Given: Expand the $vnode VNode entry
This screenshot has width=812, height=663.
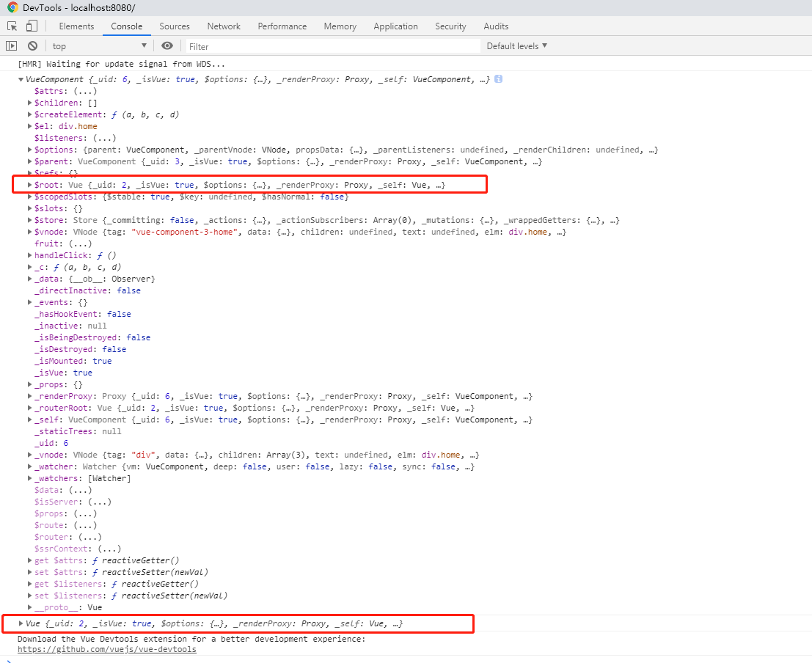Looking at the screenshot, I should coord(29,232).
